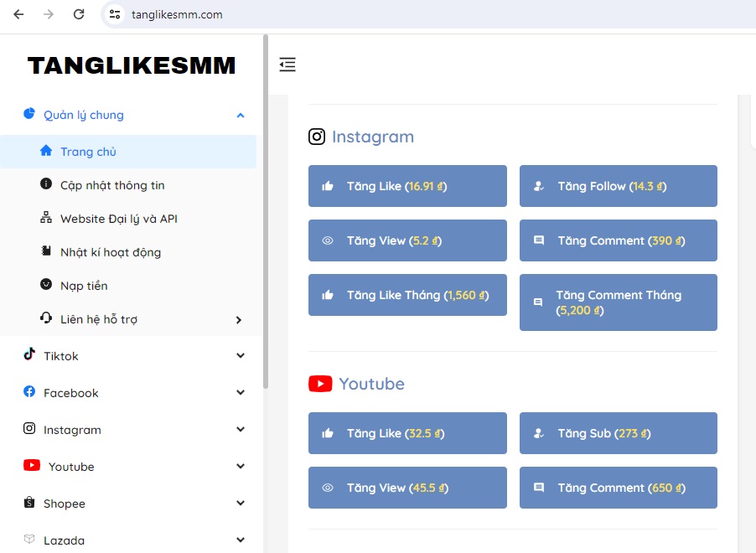Click the home icon next to Trang chủ
Screen dimensions: 756x553
46,151
